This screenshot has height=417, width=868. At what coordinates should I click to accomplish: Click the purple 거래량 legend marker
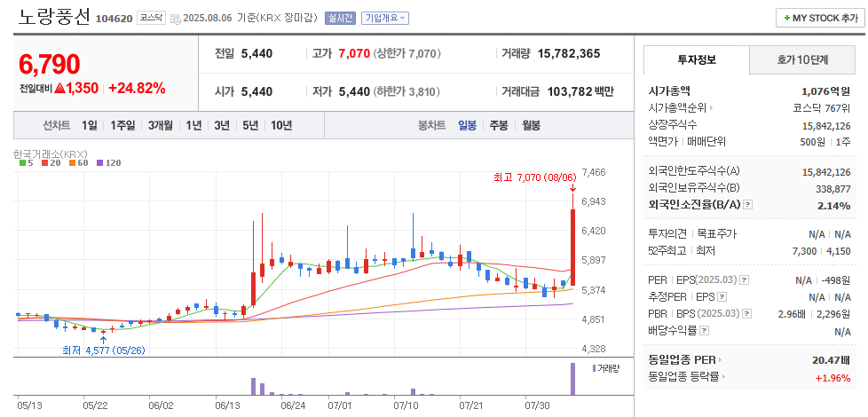pyautogui.click(x=594, y=368)
